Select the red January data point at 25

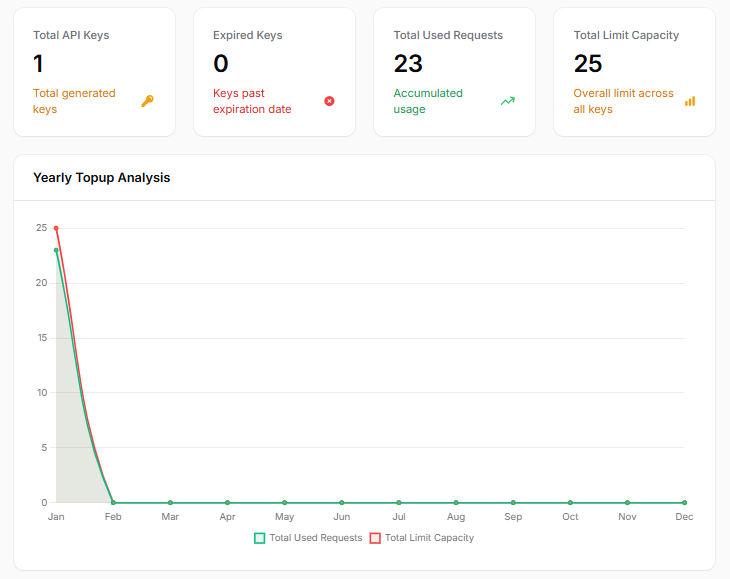pos(56,228)
